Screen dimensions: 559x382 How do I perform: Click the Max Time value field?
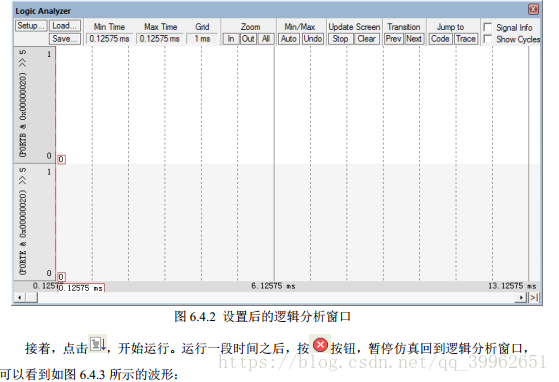pos(159,38)
